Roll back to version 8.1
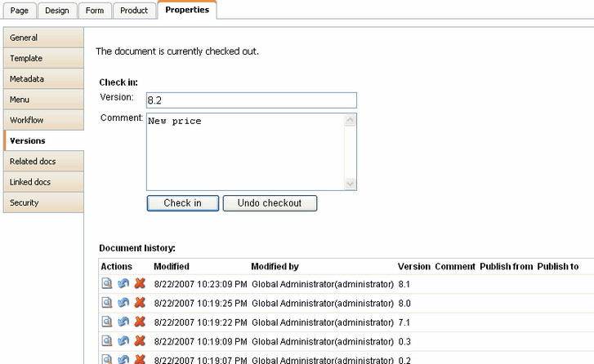 [x=123, y=283]
